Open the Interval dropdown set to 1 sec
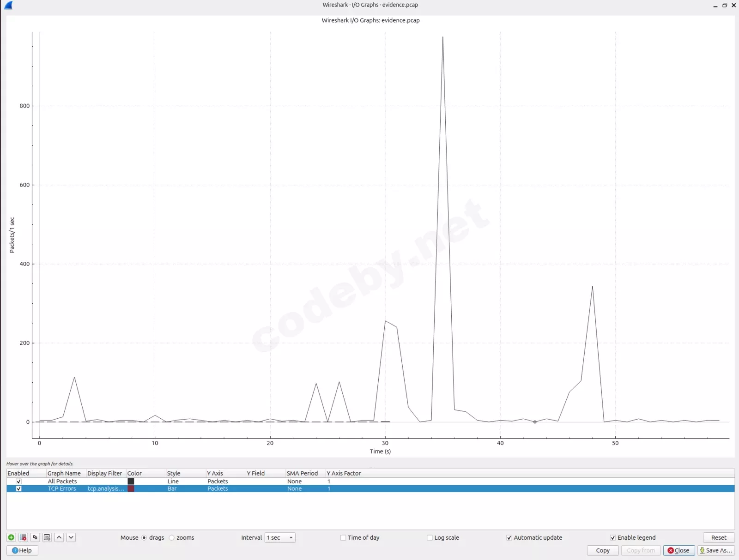The height and width of the screenshot is (560, 739). (280, 537)
